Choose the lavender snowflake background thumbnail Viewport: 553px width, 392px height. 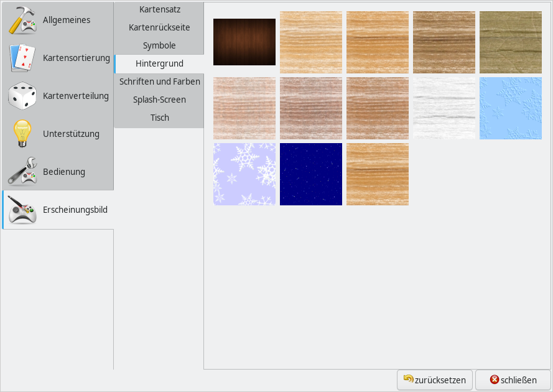tap(244, 174)
